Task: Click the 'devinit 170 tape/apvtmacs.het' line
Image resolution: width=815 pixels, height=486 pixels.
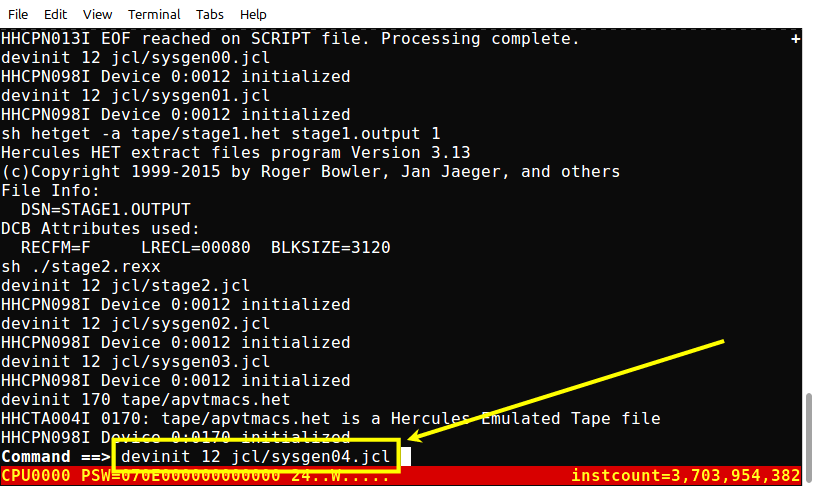Action: pyautogui.click(x=146, y=399)
